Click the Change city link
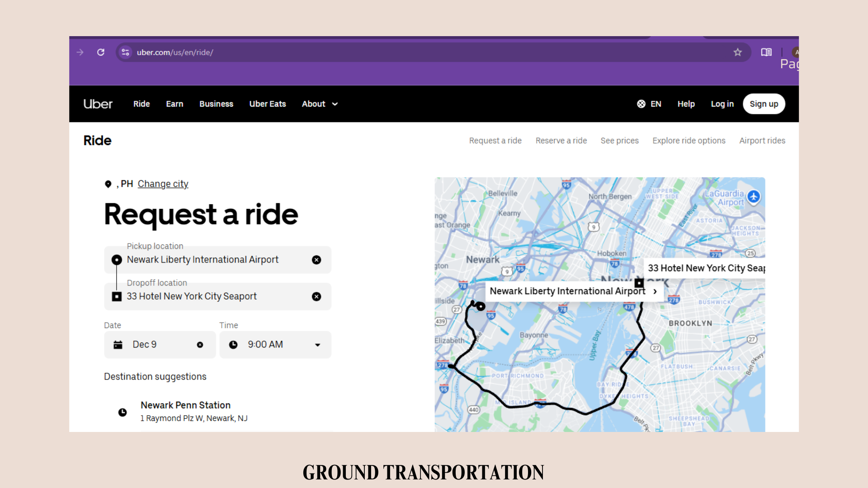Image resolution: width=868 pixels, height=488 pixels. (x=163, y=184)
